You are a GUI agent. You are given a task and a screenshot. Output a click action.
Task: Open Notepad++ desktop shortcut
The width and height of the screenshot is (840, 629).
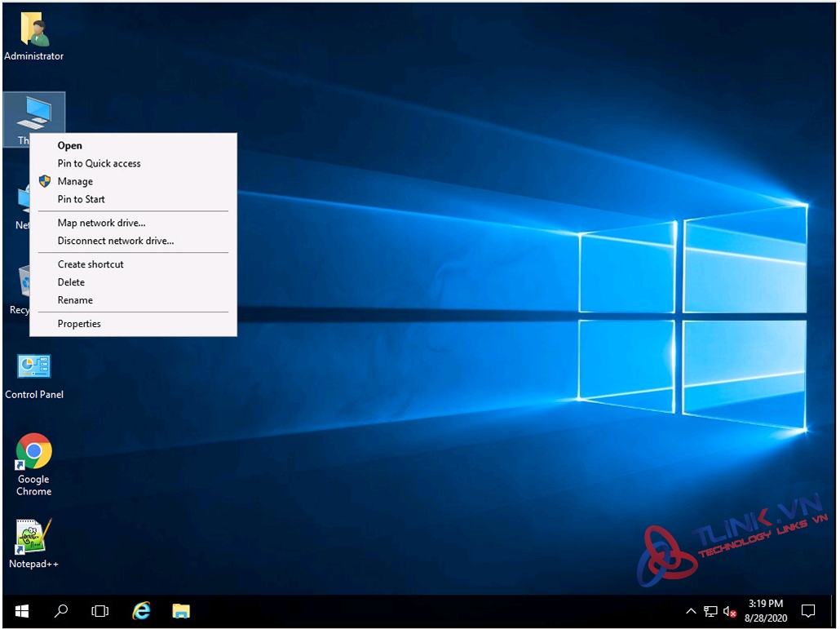tap(33, 536)
